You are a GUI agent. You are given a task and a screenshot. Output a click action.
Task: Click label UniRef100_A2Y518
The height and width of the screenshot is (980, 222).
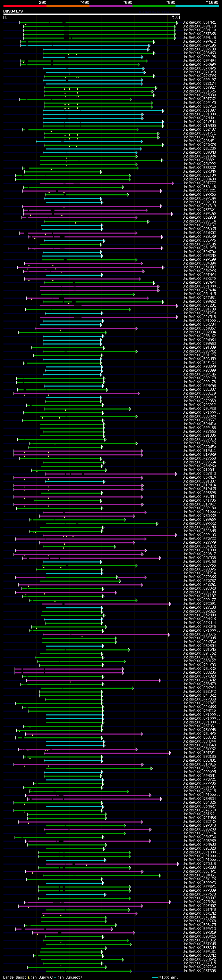(x=199, y=317)
